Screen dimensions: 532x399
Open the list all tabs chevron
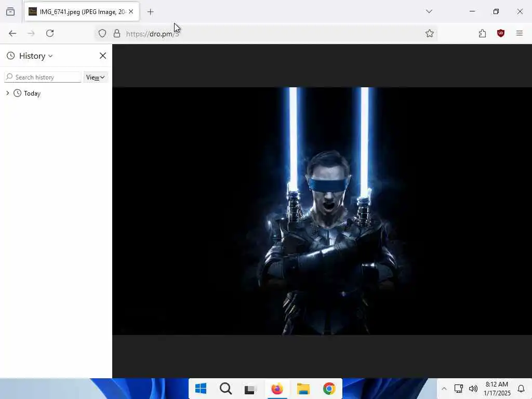tap(429, 11)
